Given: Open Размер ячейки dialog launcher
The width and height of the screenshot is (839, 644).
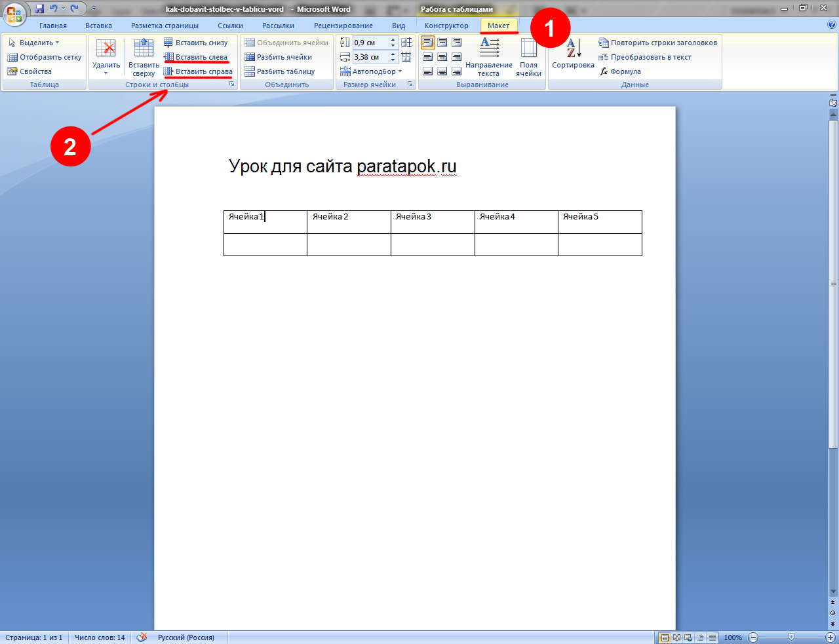Looking at the screenshot, I should click(x=410, y=85).
